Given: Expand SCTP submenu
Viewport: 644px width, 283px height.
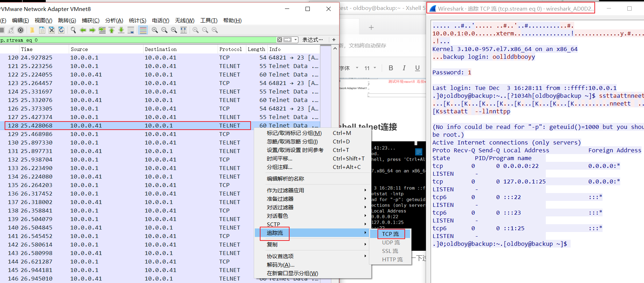Looking at the screenshot, I should 313,225.
